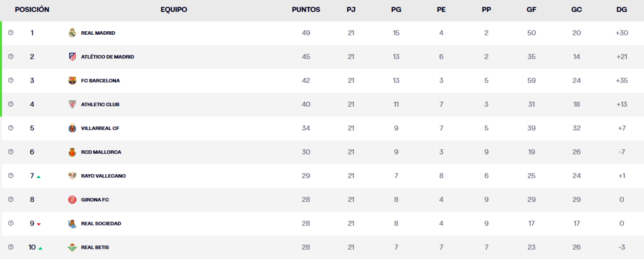Image resolution: width=644 pixels, height=259 pixels.
Task: Click the green up arrow beside position 10
Action: click(40, 248)
